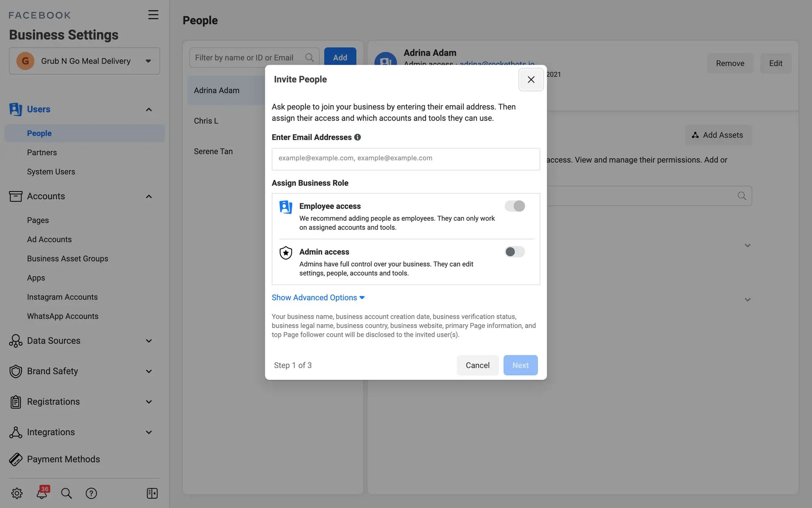Open the hamburger menu icon
This screenshot has width=812, height=508.
(153, 15)
